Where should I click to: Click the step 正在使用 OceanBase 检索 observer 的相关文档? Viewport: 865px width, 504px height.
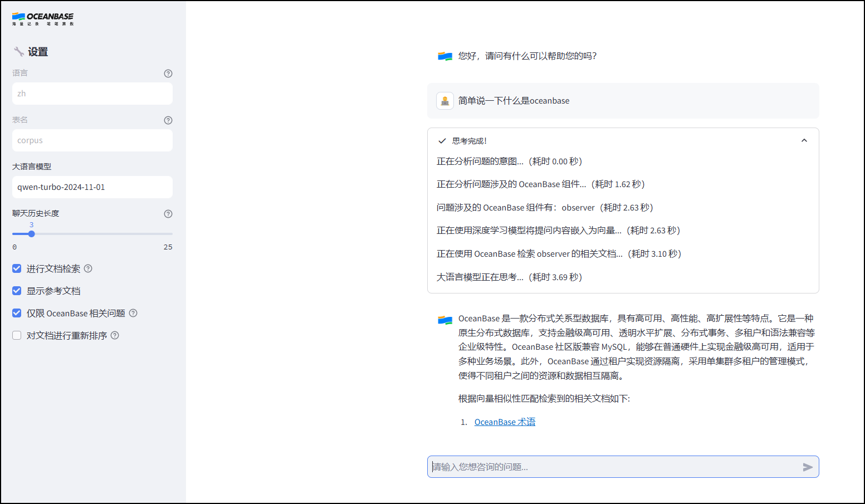tap(559, 254)
